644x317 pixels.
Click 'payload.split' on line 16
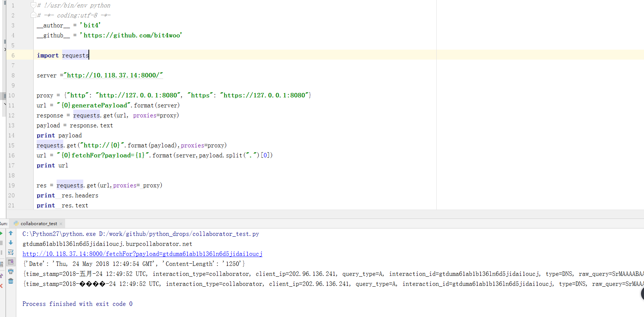click(x=221, y=156)
